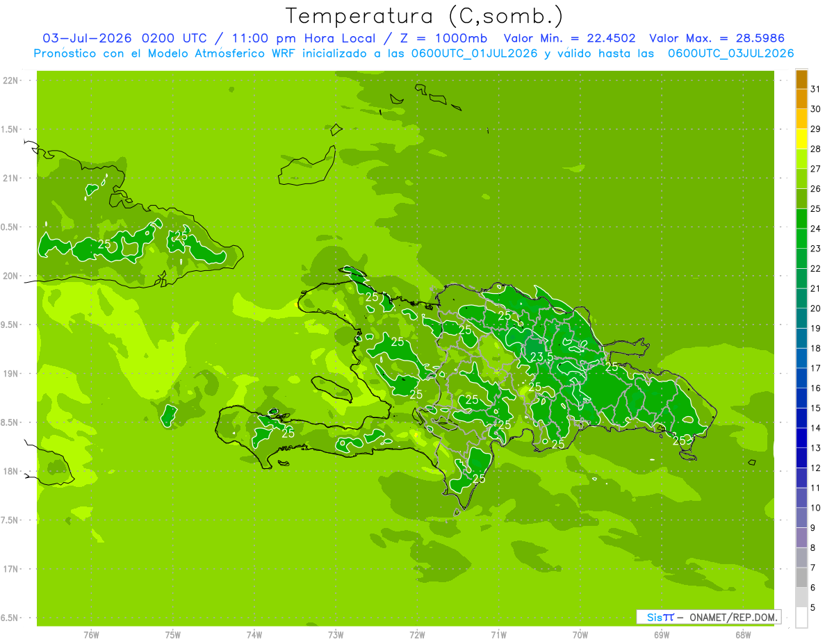834x644 pixels.
Task: Click the "Temperatura (C,somb.)" title
Action: tap(424, 16)
